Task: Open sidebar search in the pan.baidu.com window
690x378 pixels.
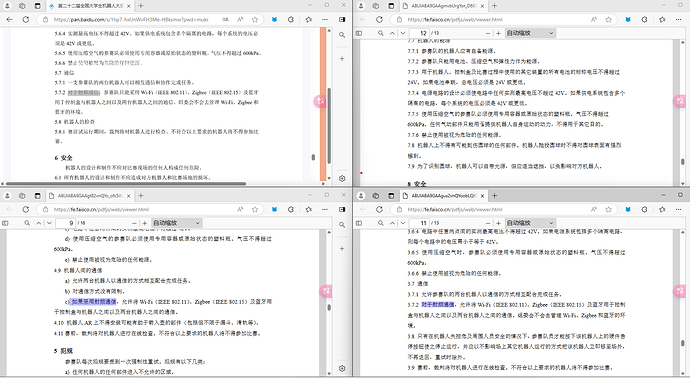Action: click(x=342, y=35)
